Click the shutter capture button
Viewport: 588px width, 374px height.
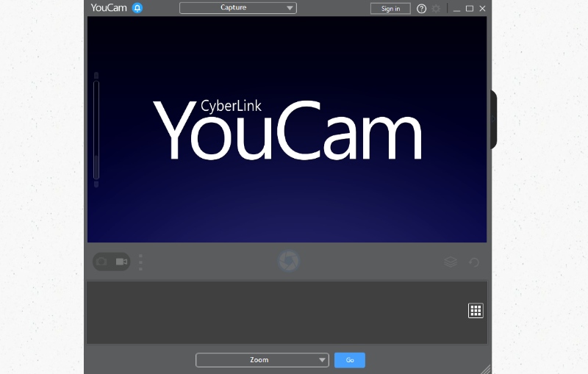tap(288, 261)
